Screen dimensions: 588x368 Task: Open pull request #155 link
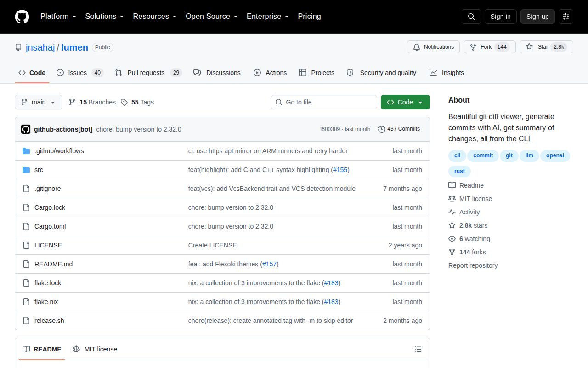point(340,170)
